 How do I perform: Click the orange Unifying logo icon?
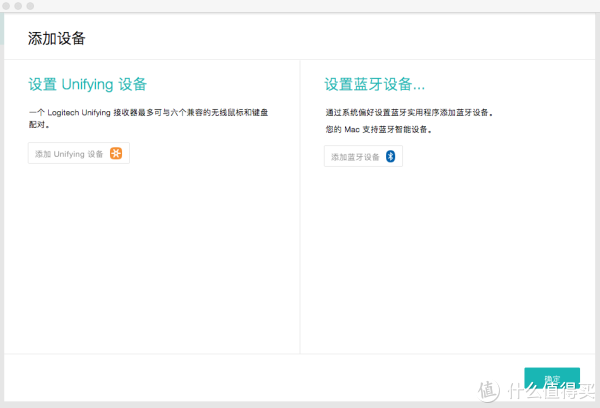tap(116, 153)
